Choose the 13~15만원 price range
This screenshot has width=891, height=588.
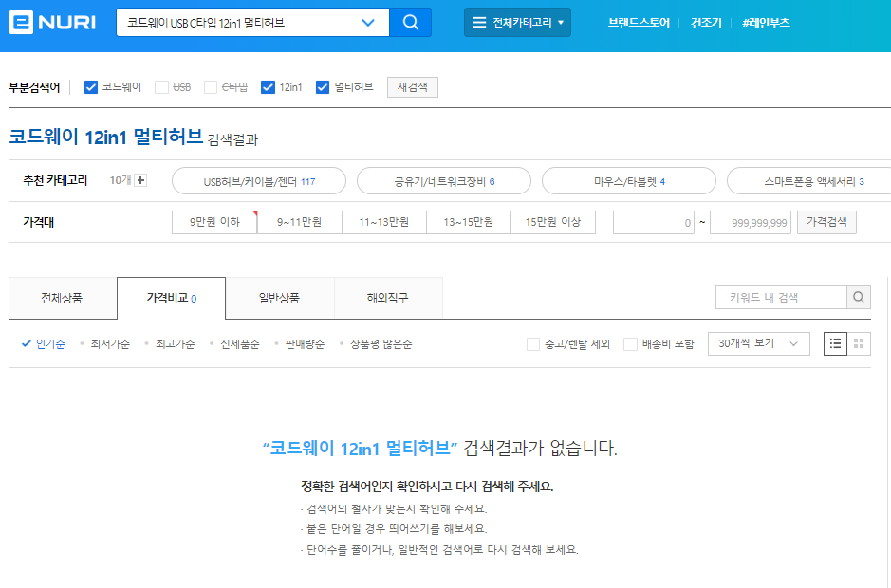(x=469, y=222)
